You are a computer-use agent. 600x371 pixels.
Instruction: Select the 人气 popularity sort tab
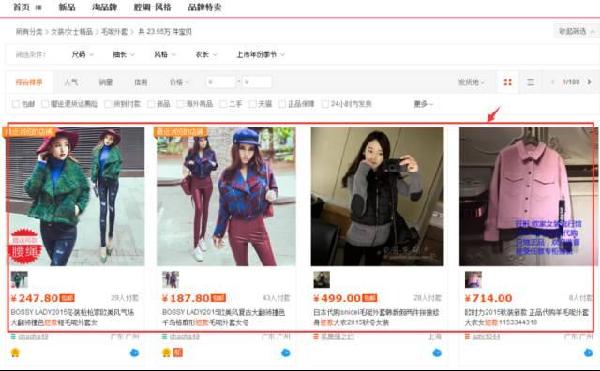pos(71,82)
